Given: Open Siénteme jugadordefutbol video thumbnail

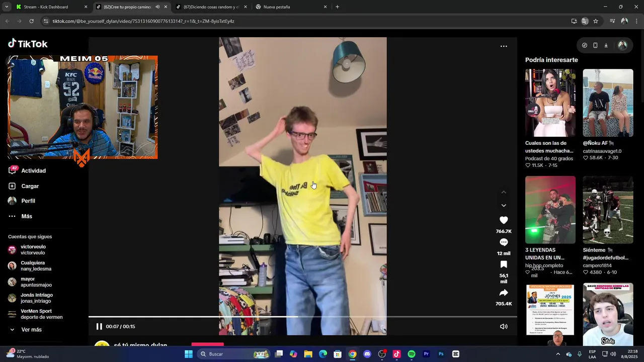Looking at the screenshot, I should tap(608, 210).
